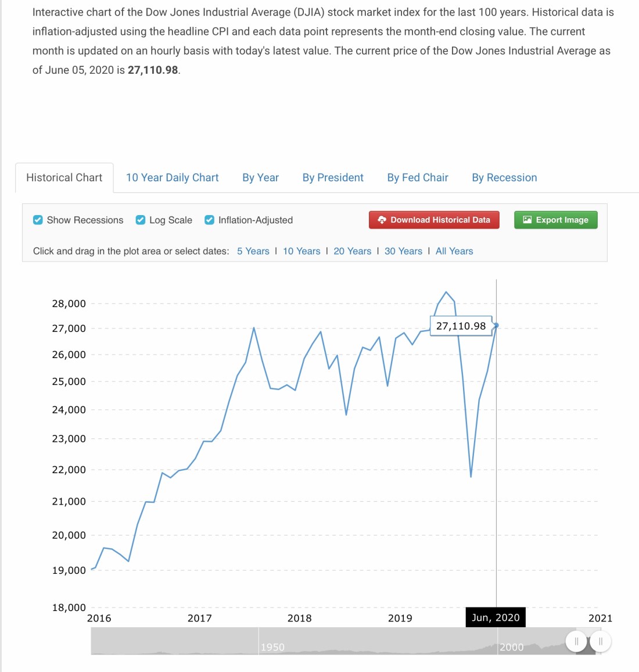The image size is (639, 672).
Task: Click the 27,110.98 data point marker
Action: [x=496, y=326]
